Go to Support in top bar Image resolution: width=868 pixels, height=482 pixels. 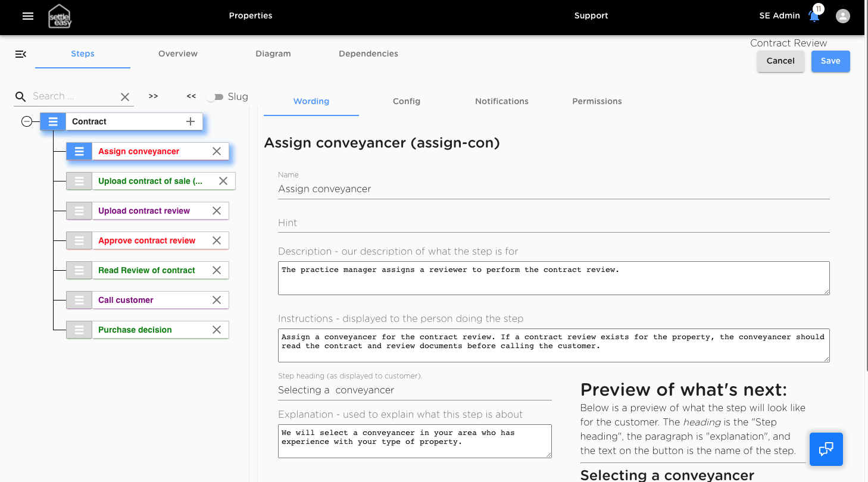(x=591, y=16)
